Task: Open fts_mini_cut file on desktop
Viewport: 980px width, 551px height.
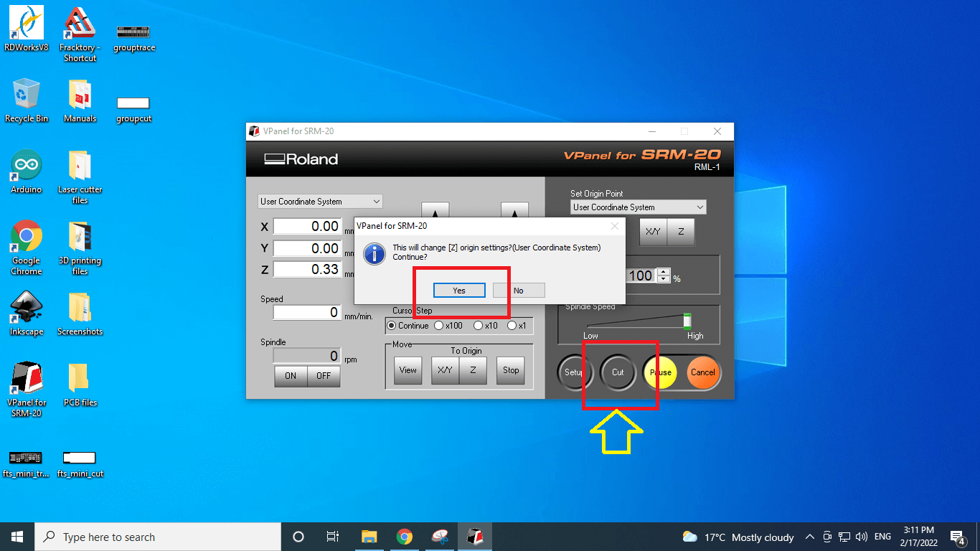Action: [x=80, y=464]
